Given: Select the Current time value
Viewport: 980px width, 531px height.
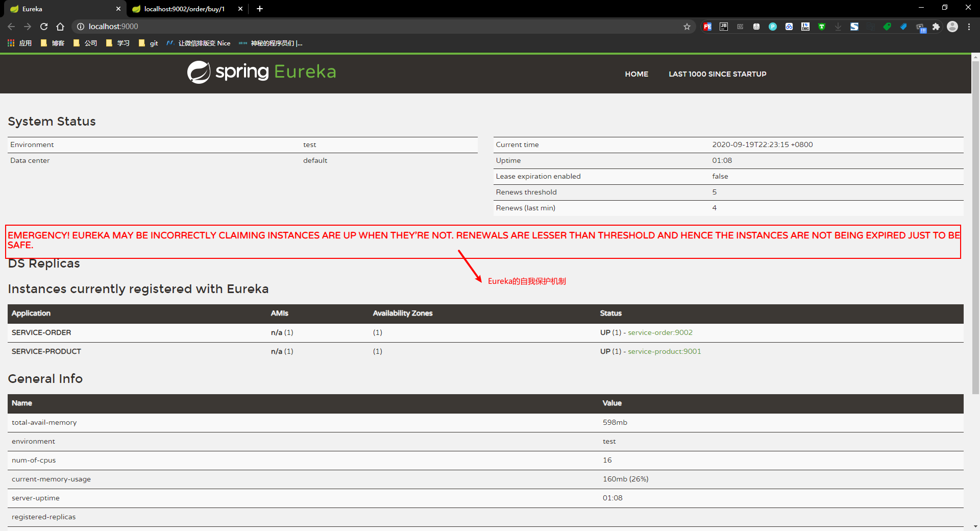Looking at the screenshot, I should [763, 144].
